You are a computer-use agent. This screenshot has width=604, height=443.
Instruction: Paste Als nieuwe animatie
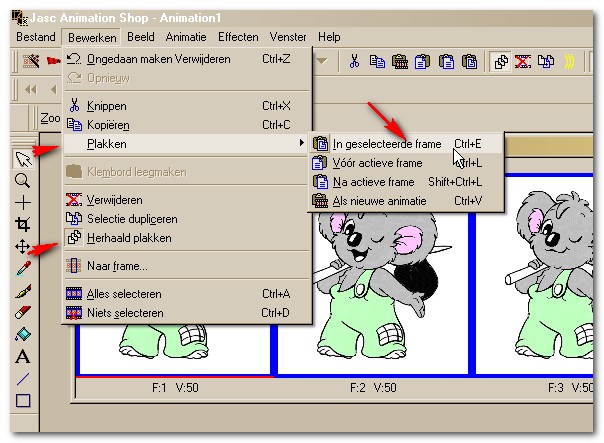[406, 201]
